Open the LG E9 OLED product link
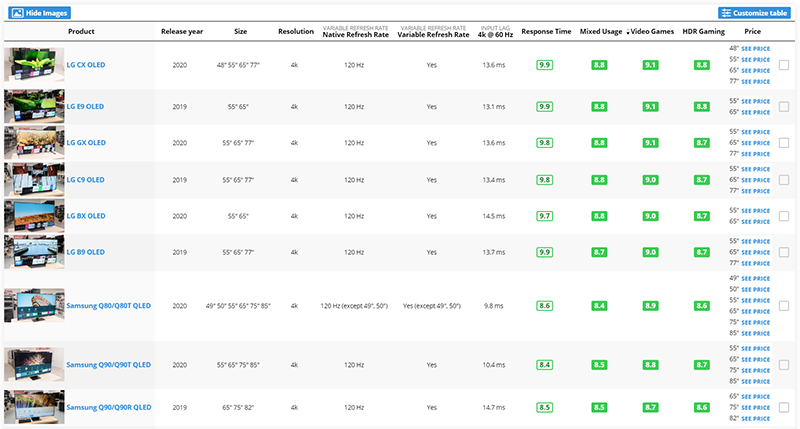The width and height of the screenshot is (800, 429). pos(85,107)
